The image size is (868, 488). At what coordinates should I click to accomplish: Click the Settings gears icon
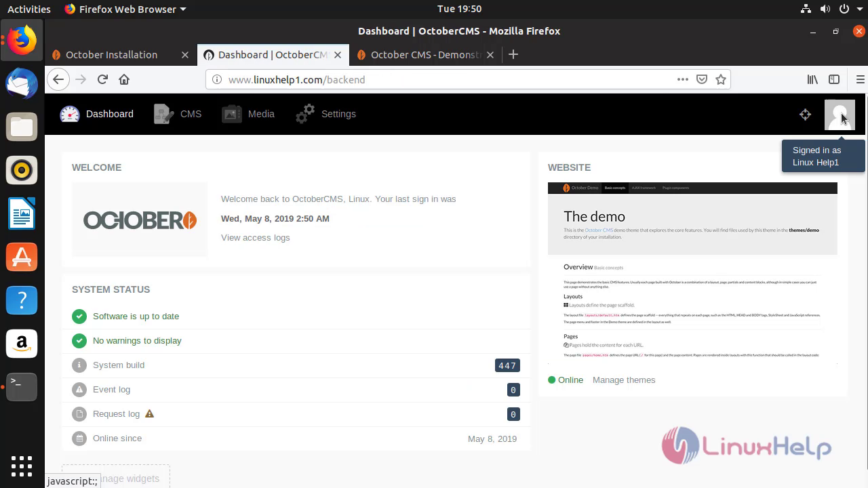pyautogui.click(x=305, y=114)
